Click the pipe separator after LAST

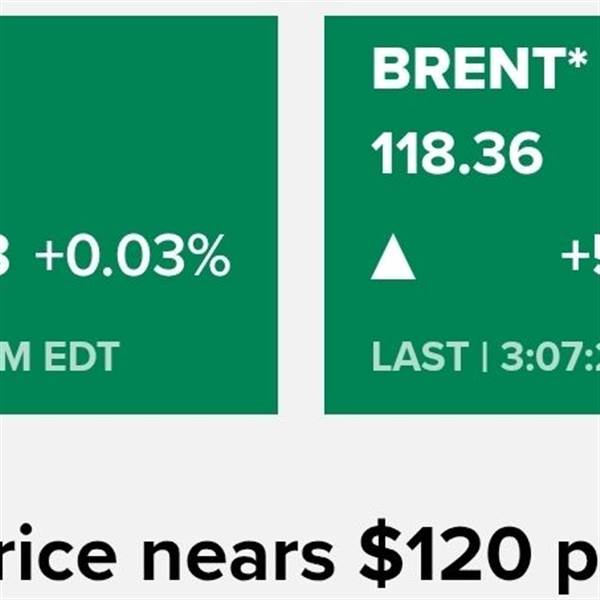[484, 357]
